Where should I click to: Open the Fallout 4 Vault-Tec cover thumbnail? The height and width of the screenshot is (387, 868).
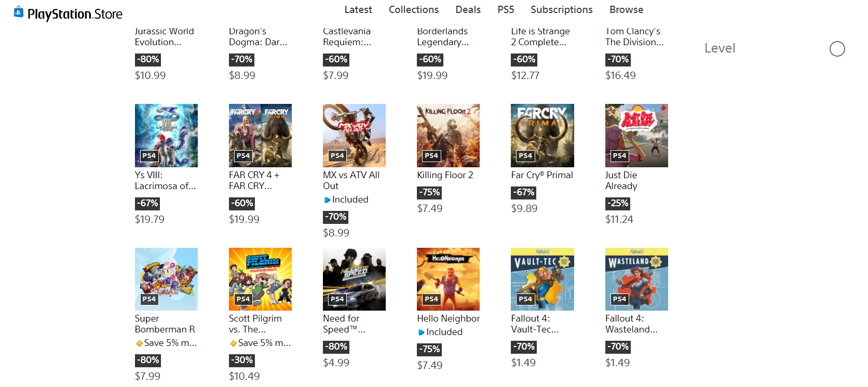[x=542, y=279]
